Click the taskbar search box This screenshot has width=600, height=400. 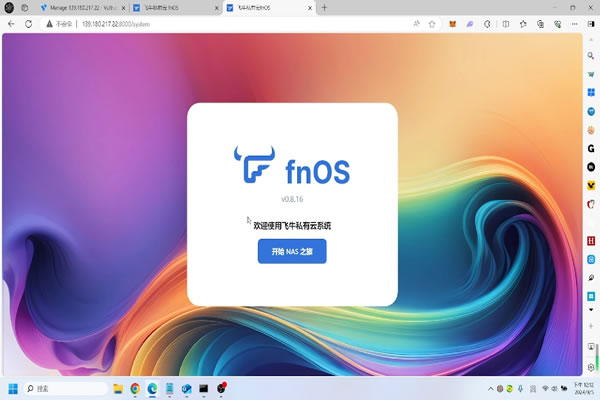click(x=66, y=387)
